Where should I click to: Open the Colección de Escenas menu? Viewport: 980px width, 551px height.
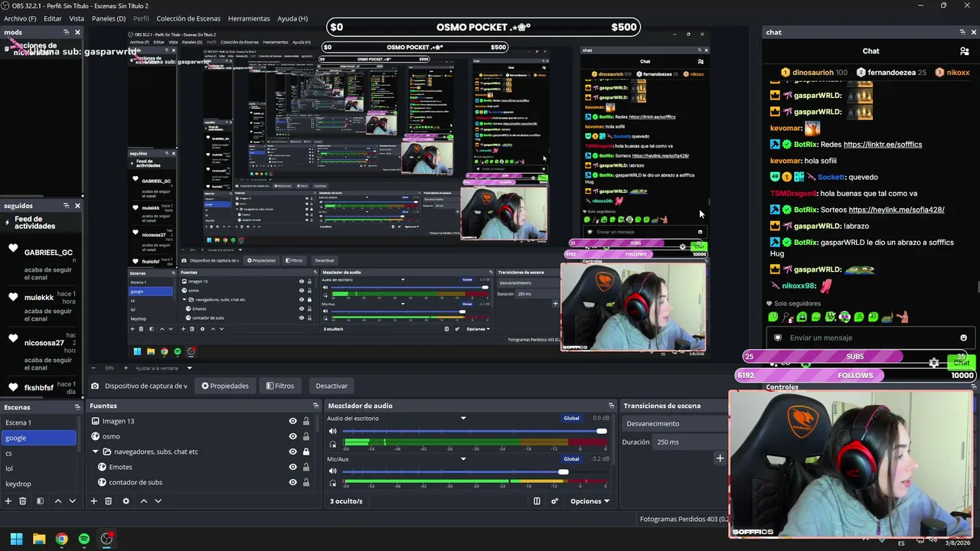click(188, 18)
